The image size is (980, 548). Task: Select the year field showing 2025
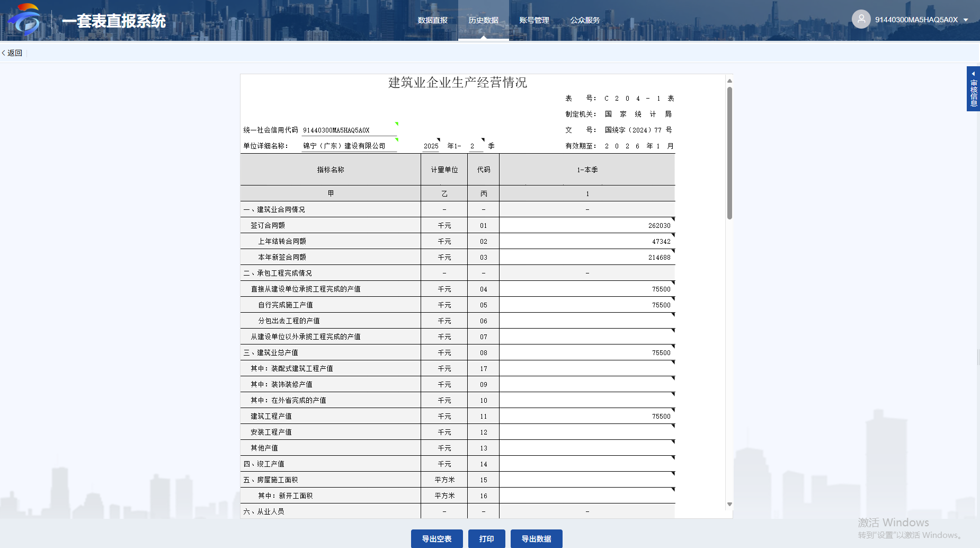(x=431, y=146)
